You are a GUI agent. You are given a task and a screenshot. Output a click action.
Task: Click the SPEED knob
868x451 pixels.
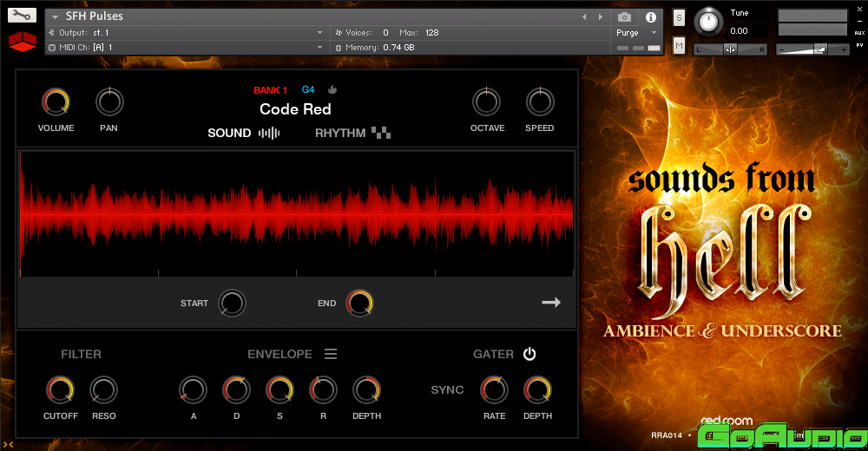pos(540,101)
